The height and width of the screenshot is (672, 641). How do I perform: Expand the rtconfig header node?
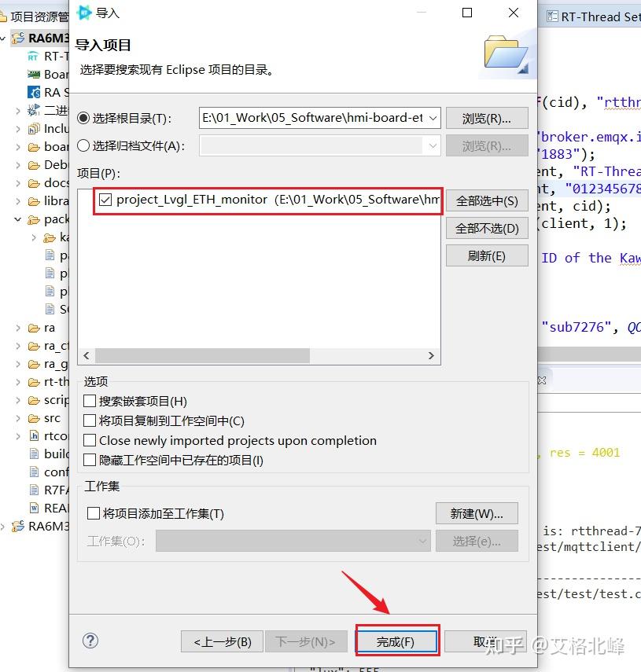[17, 436]
